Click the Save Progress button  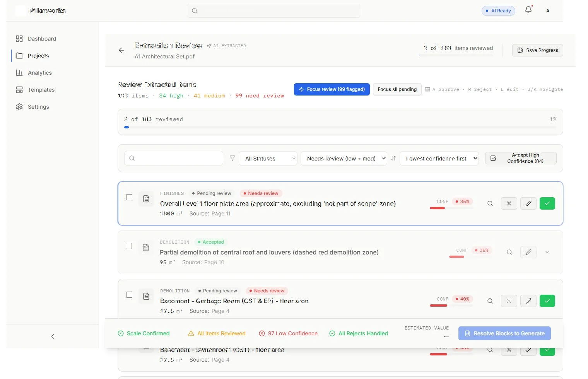[538, 50]
